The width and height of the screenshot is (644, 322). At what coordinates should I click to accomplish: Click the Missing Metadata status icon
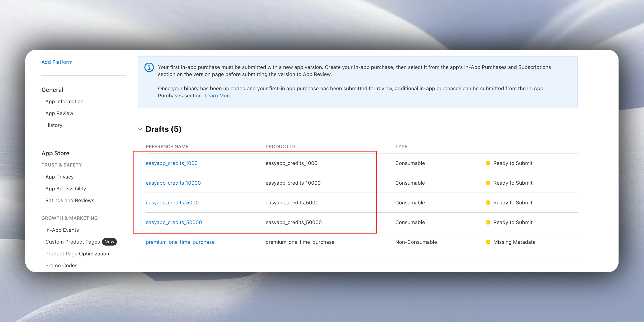pos(488,242)
